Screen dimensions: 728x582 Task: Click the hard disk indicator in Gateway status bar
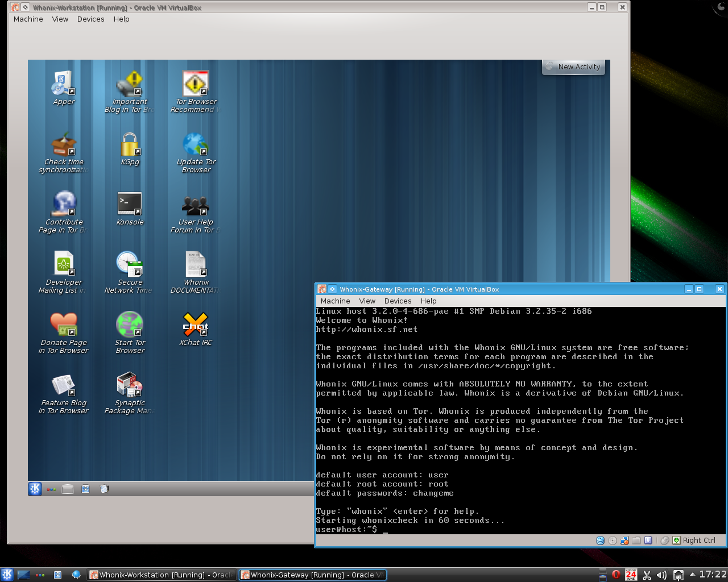click(600, 541)
